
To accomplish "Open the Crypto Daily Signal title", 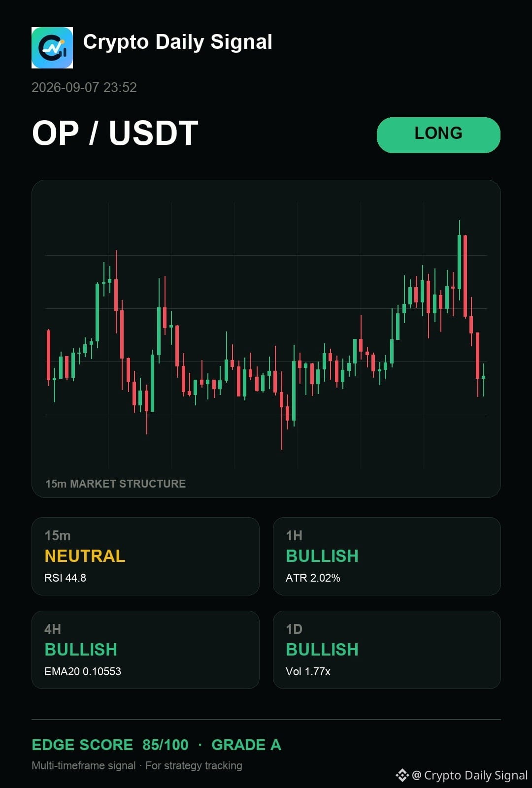I will 177,42.
